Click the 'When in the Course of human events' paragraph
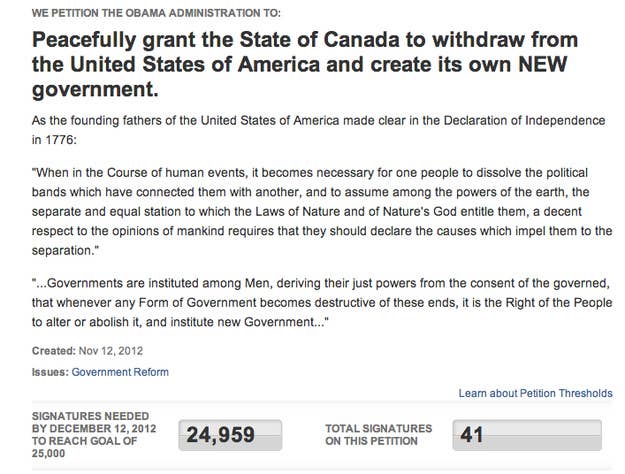Image resolution: width=625 pixels, height=474 pixels. click(322, 212)
